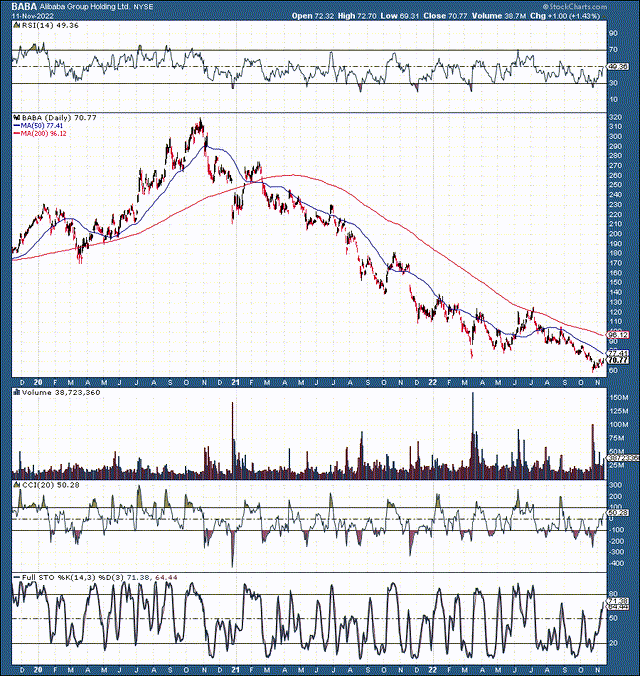Click the -200 label on CCI axis
Image resolution: width=640 pixels, height=676 pixels.
(616, 541)
